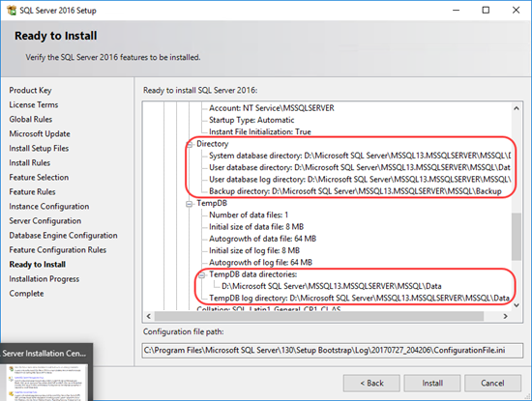Select Autogrowth of data file row
532x401 pixels.
(x=262, y=239)
